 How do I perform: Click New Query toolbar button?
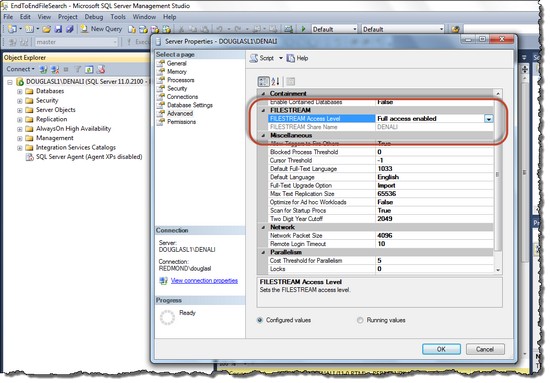click(101, 29)
